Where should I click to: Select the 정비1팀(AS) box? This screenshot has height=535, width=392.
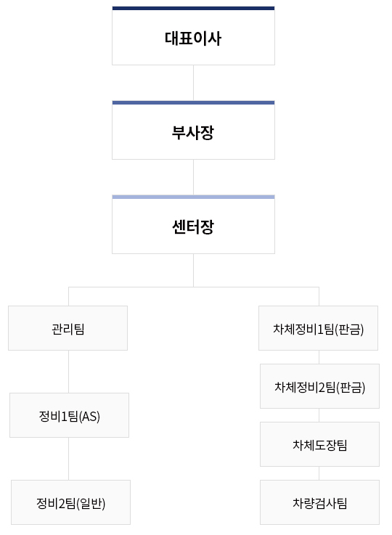pos(69,415)
